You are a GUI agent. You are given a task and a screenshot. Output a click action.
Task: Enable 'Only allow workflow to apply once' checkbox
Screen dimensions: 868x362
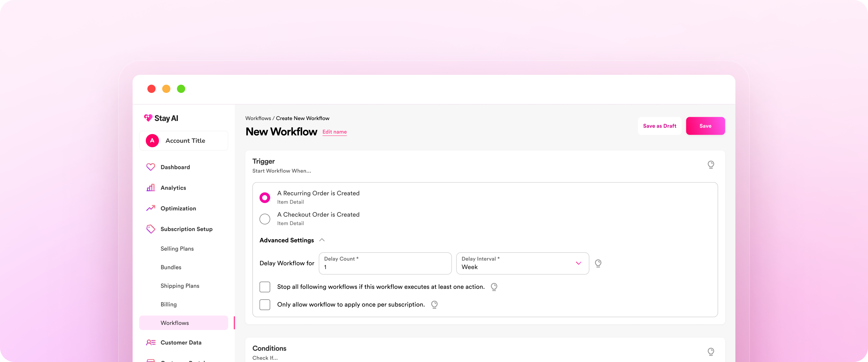pyautogui.click(x=265, y=304)
